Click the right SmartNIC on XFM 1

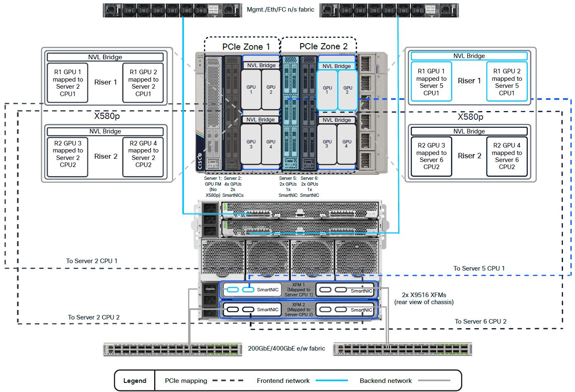point(345,290)
